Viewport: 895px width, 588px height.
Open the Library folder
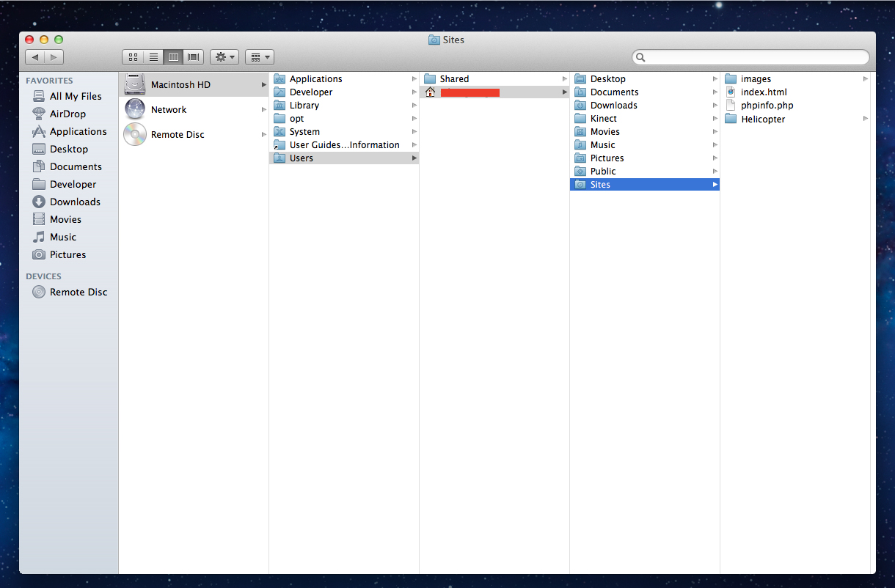304,106
